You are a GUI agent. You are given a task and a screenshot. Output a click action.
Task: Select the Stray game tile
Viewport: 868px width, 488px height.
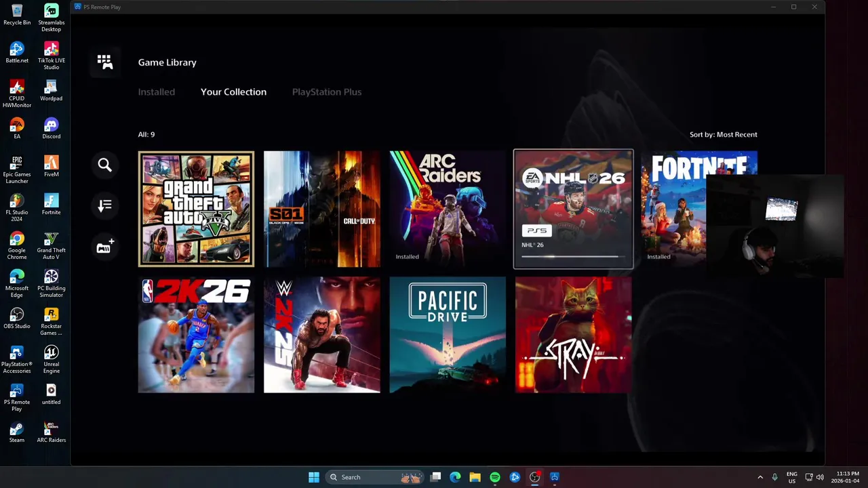574,335
